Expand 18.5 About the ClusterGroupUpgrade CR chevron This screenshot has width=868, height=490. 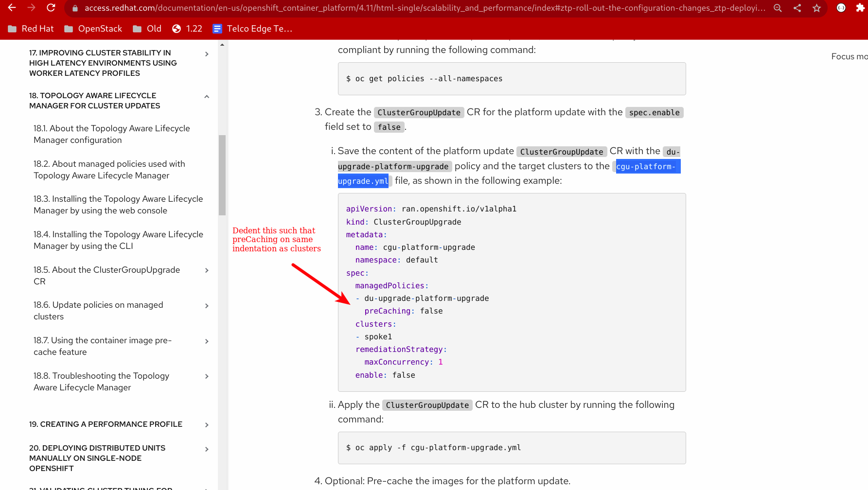[207, 270]
